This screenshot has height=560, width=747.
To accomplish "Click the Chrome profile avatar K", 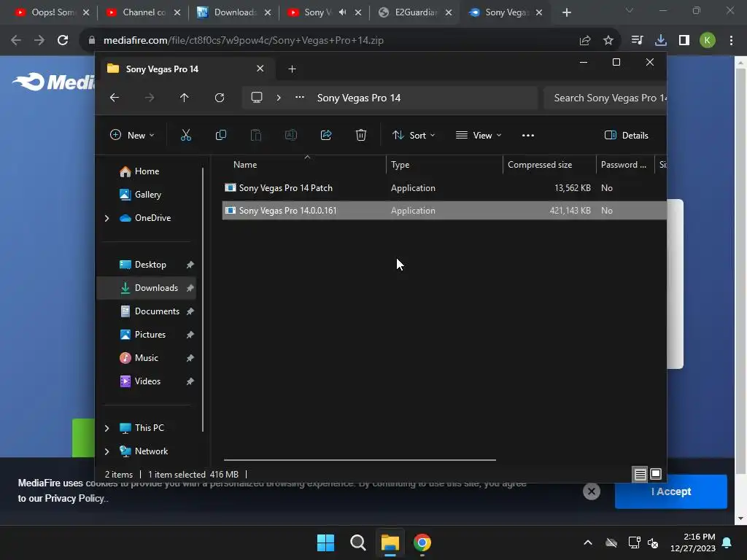I will click(708, 41).
